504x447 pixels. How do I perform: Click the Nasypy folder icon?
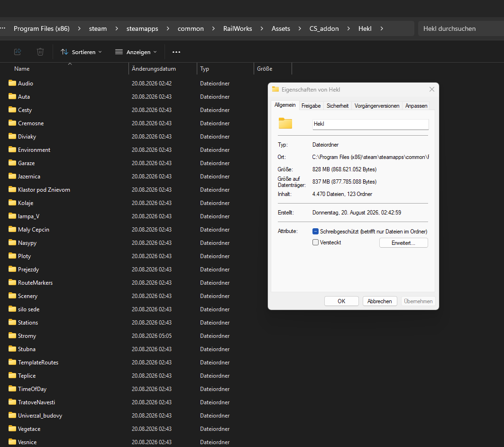click(12, 242)
